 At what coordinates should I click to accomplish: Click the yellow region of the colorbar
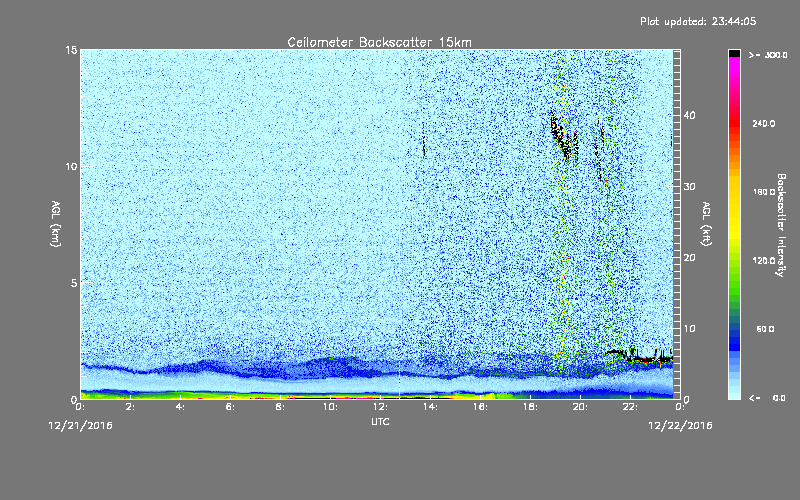(734, 209)
